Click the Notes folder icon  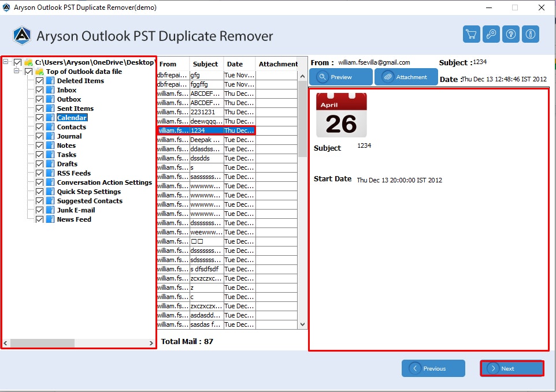(50, 145)
